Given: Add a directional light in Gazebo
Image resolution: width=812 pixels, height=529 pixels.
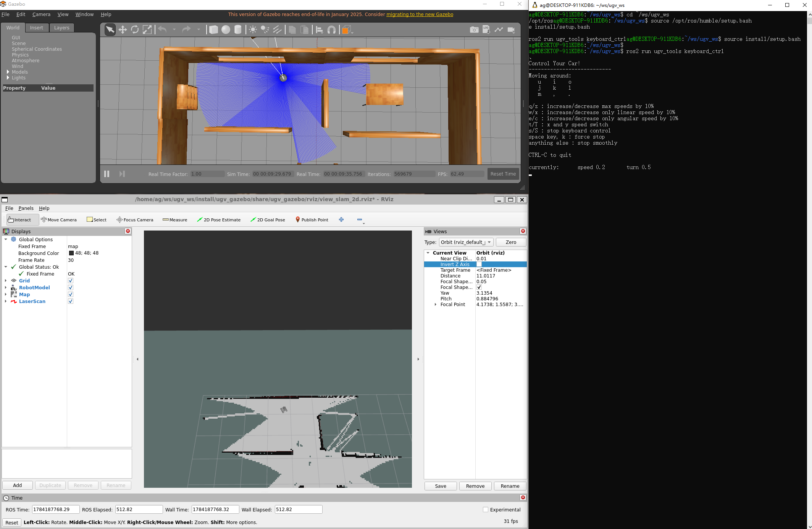Looking at the screenshot, I should click(277, 30).
